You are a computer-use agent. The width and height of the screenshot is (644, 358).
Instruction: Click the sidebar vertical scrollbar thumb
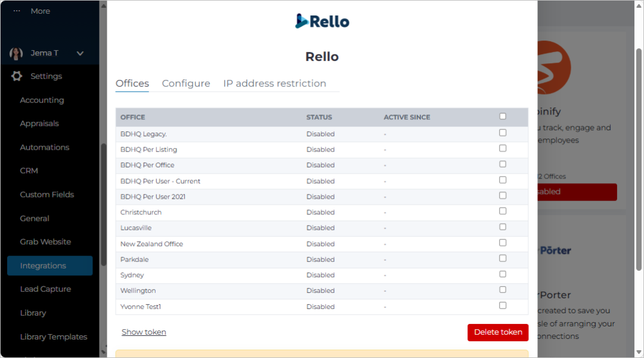click(104, 205)
